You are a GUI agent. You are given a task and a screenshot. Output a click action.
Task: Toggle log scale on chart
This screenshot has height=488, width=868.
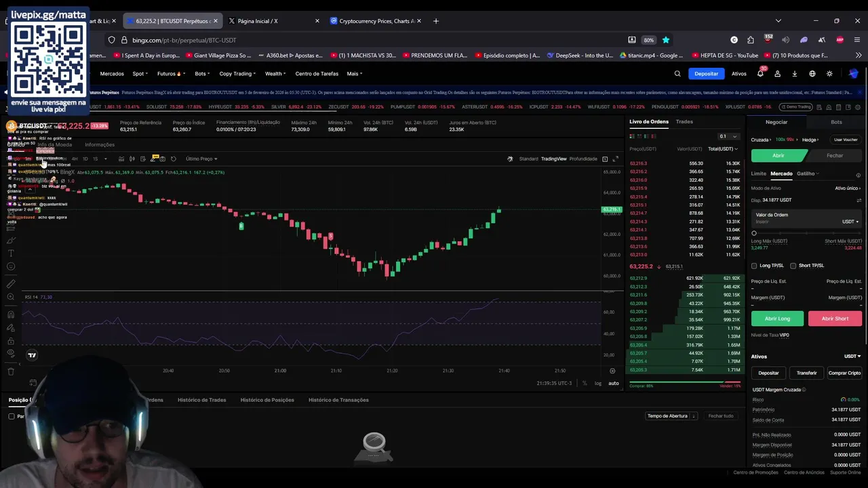click(598, 383)
